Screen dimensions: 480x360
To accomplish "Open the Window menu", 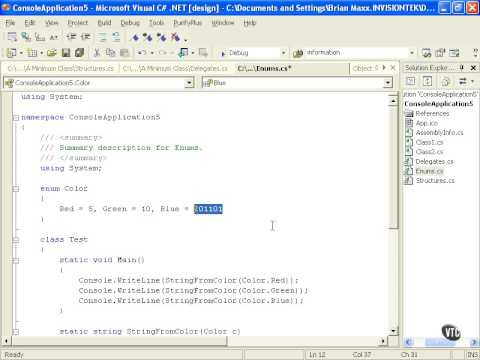I will 223,23.
